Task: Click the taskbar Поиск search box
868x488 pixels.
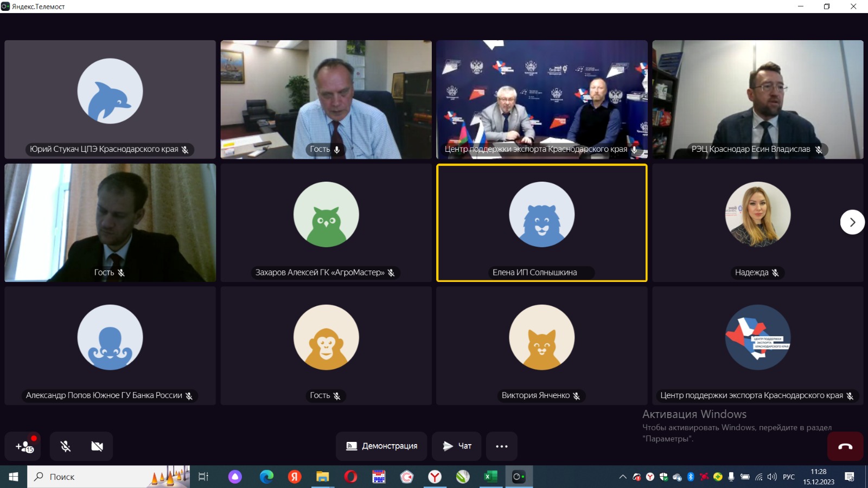Action: point(108,477)
